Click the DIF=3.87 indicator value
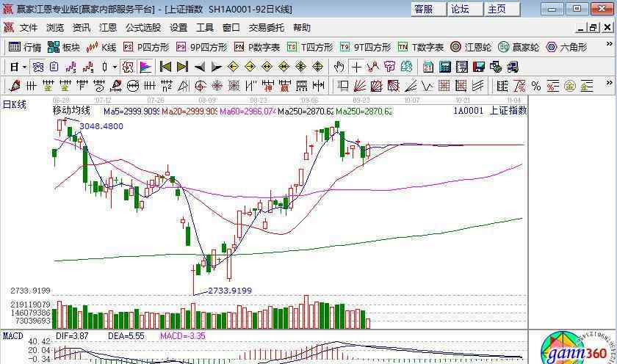The width and height of the screenshot is (617, 364). pos(72,336)
